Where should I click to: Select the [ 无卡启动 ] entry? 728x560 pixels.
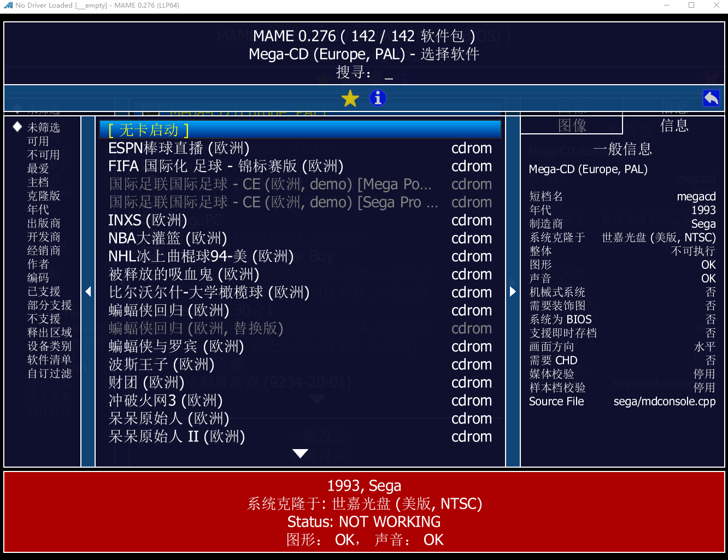click(300, 130)
